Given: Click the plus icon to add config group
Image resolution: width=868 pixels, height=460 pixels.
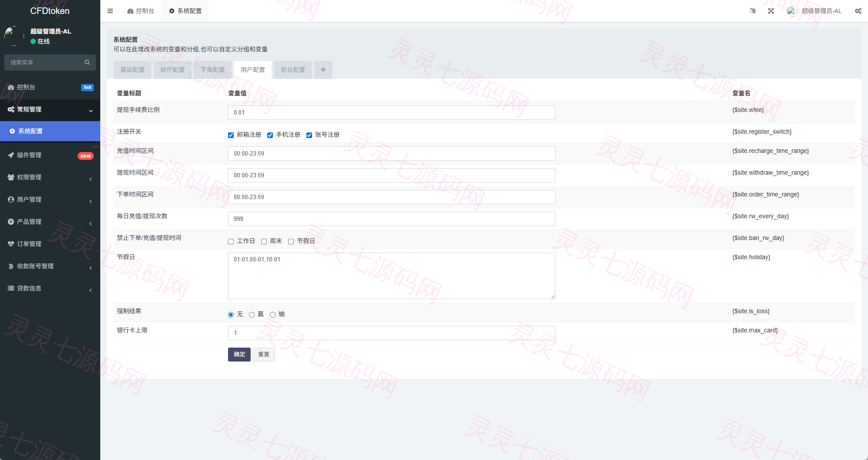Looking at the screenshot, I should point(323,70).
